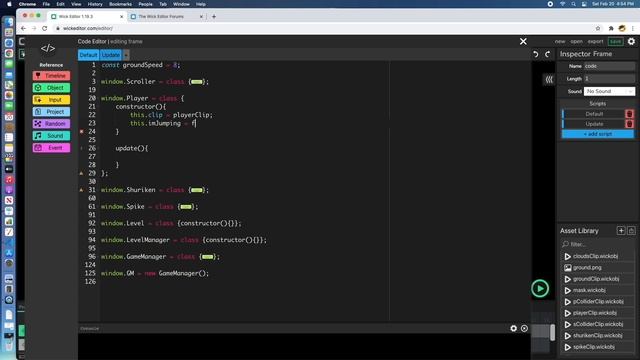
Task: Open the Bookmarks menu in menu bar
Action: [x=120, y=4]
